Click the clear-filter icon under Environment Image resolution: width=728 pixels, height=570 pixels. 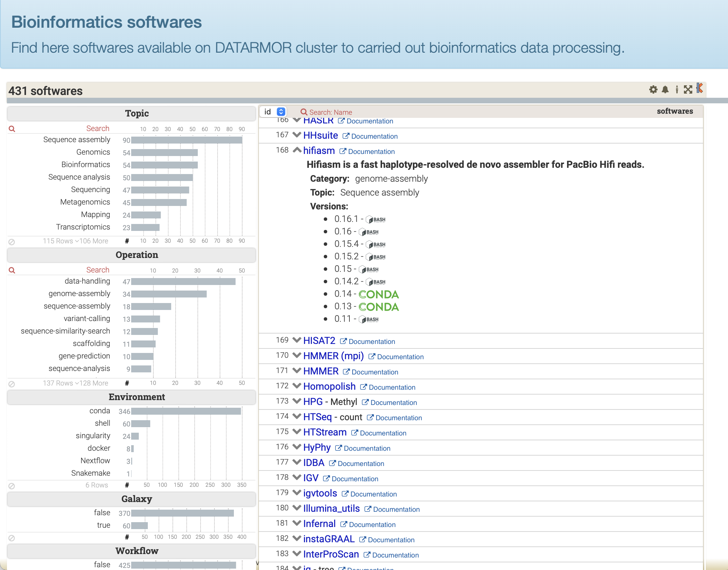(11, 486)
